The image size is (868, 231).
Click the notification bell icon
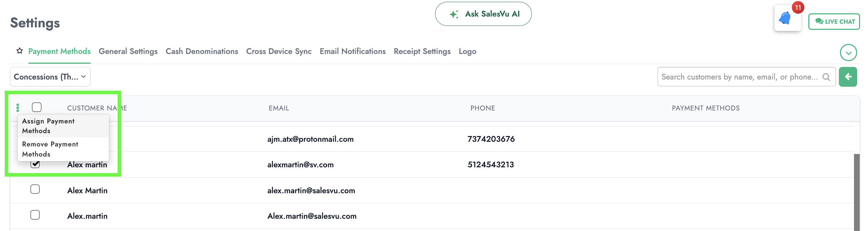click(x=785, y=18)
